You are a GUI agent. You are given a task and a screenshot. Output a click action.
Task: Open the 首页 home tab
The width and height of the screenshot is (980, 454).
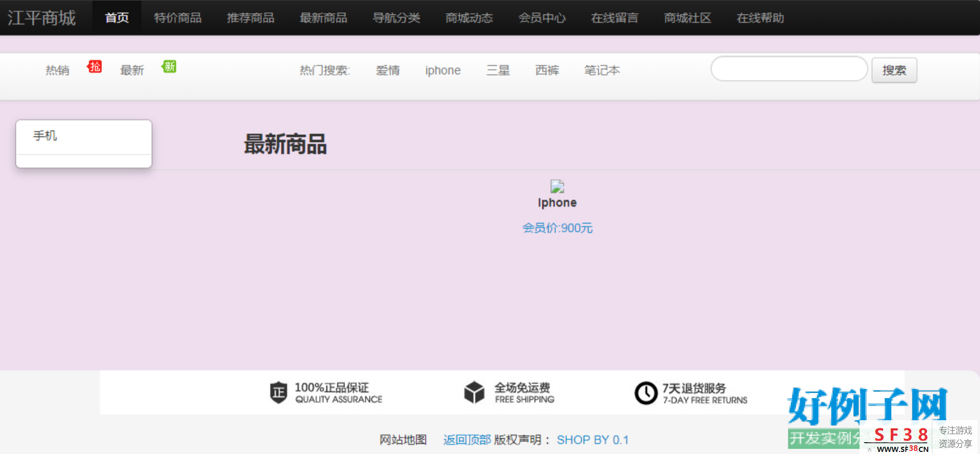point(117,18)
